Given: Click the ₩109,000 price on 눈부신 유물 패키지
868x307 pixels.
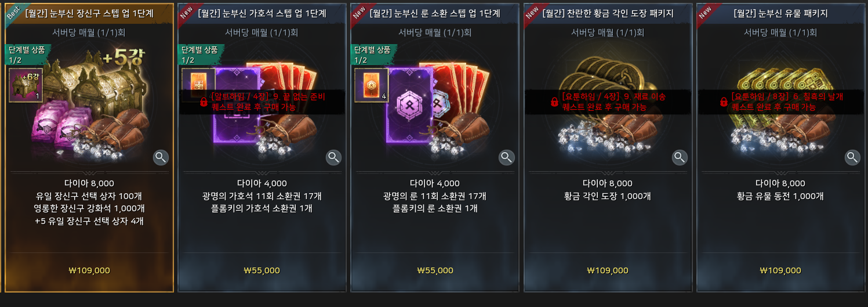Looking at the screenshot, I should pyautogui.click(x=780, y=270).
